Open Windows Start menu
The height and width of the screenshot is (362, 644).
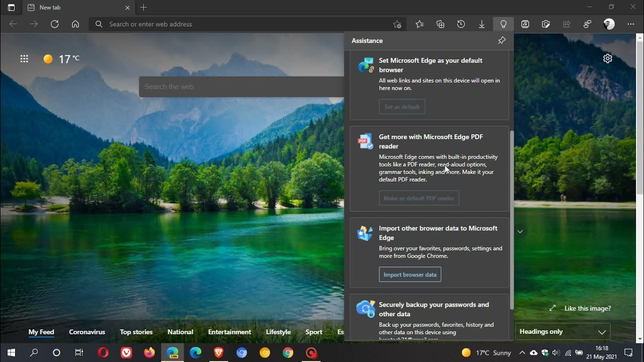(11, 352)
